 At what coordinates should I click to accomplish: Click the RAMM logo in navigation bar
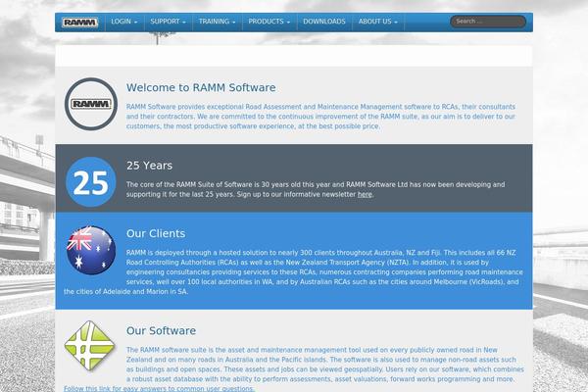click(x=80, y=23)
